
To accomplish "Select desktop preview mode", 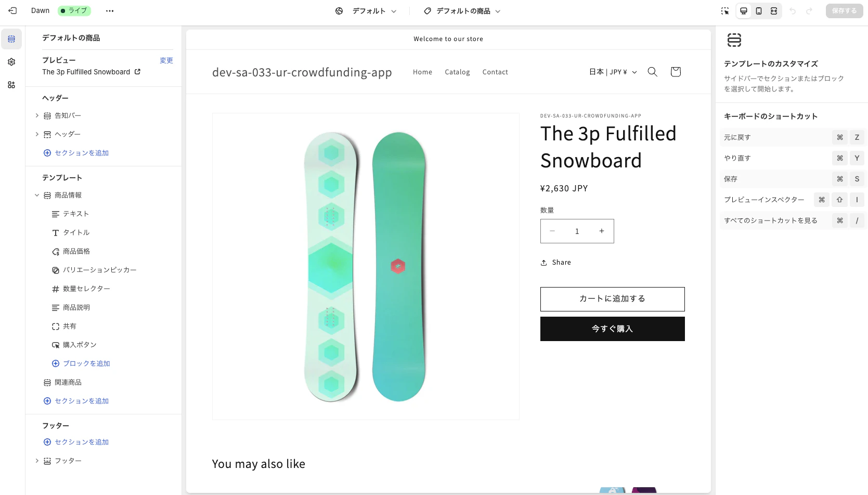I will pyautogui.click(x=744, y=11).
